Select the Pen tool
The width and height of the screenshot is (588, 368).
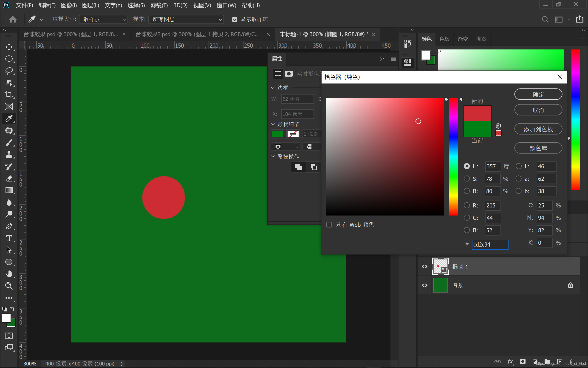(x=9, y=226)
